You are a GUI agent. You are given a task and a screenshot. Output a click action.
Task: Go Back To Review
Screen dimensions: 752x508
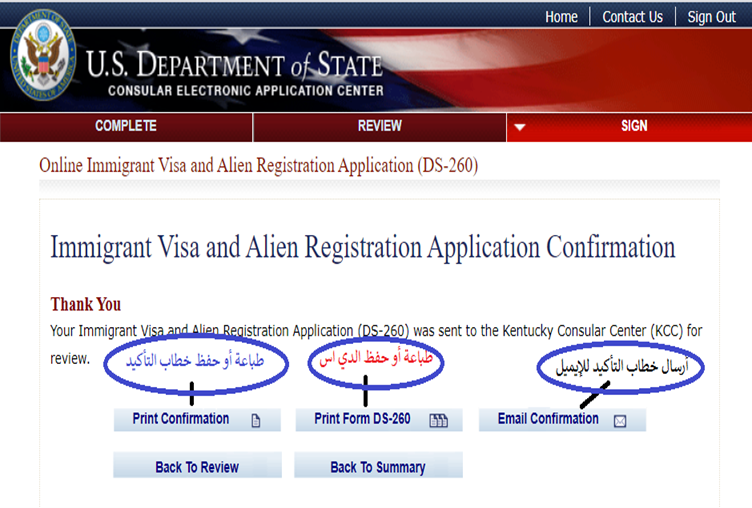(x=197, y=466)
